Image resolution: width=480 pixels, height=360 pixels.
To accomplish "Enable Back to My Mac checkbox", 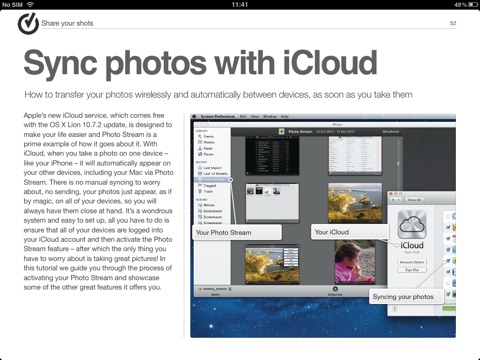I will pyautogui.click(x=448, y=283).
